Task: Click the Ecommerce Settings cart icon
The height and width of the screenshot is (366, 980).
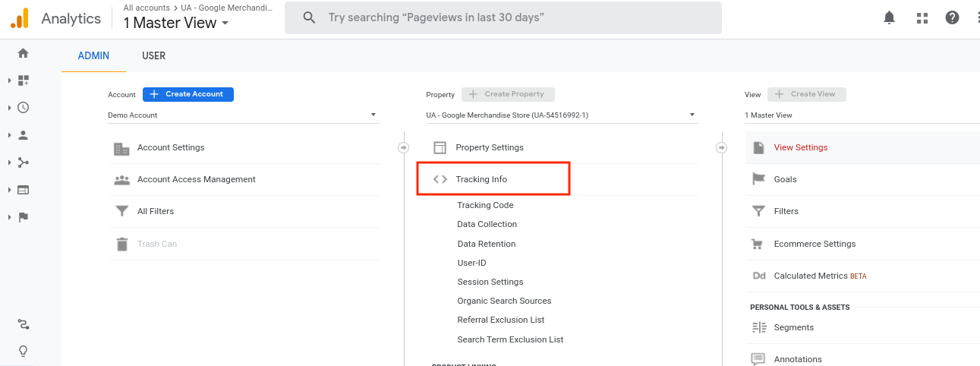Action: coord(757,244)
